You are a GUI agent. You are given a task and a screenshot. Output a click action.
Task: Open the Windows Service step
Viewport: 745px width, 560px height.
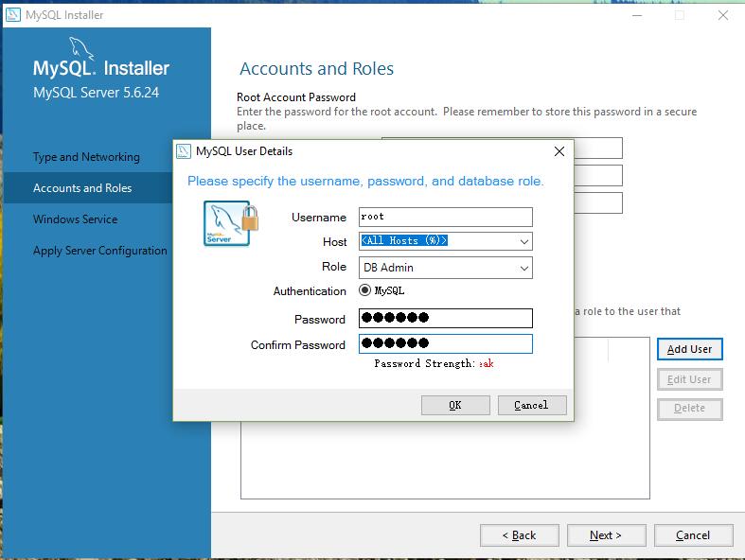coord(76,219)
